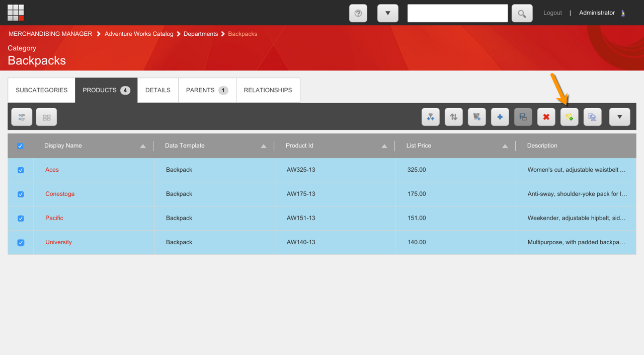644x355 pixels.
Task: Click the Anti-sway description cell
Action: 577,194
